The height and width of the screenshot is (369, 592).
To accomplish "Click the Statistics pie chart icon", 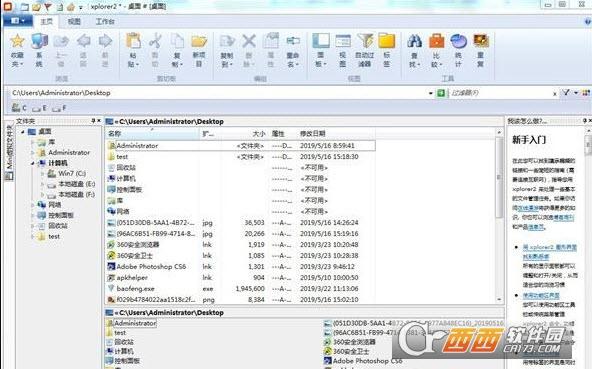I will [x=458, y=41].
